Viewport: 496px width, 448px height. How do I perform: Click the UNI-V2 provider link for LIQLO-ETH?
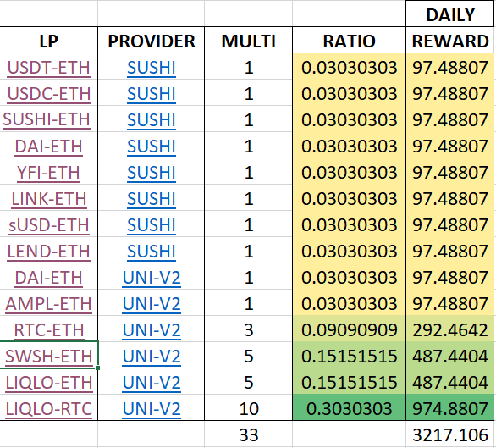pyautogui.click(x=152, y=383)
